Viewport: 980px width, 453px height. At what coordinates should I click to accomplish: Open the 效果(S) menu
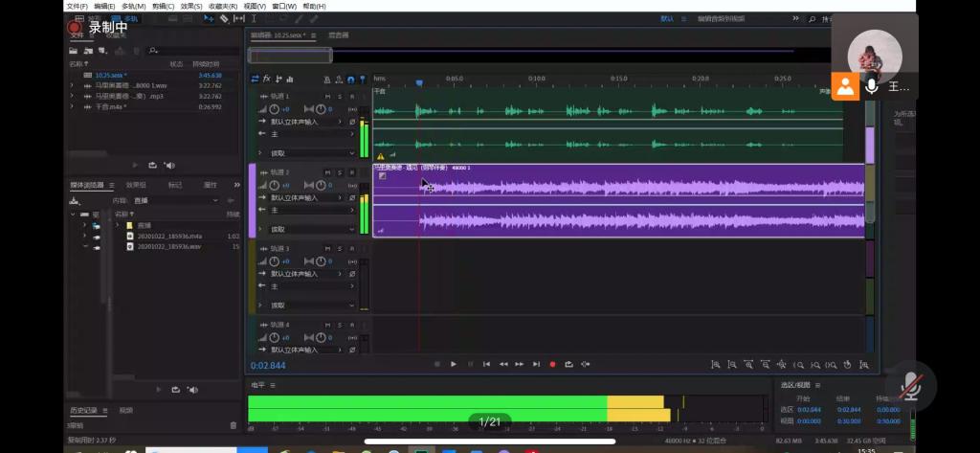[x=190, y=6]
